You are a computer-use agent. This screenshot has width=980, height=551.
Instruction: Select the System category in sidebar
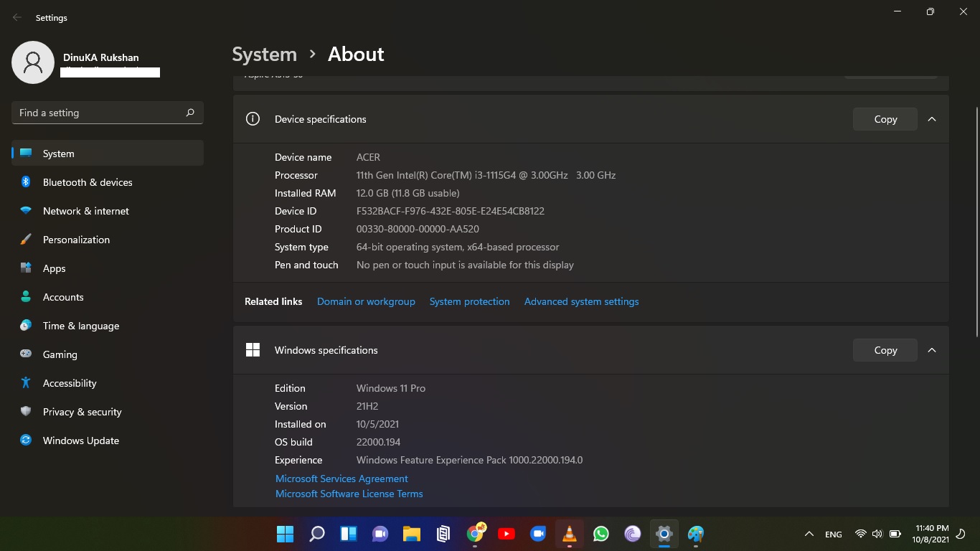click(x=108, y=154)
